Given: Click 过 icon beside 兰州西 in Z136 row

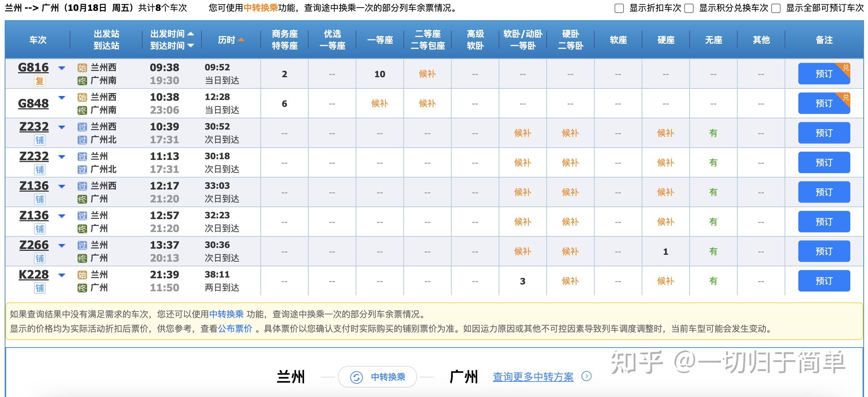Looking at the screenshot, I should [82, 186].
